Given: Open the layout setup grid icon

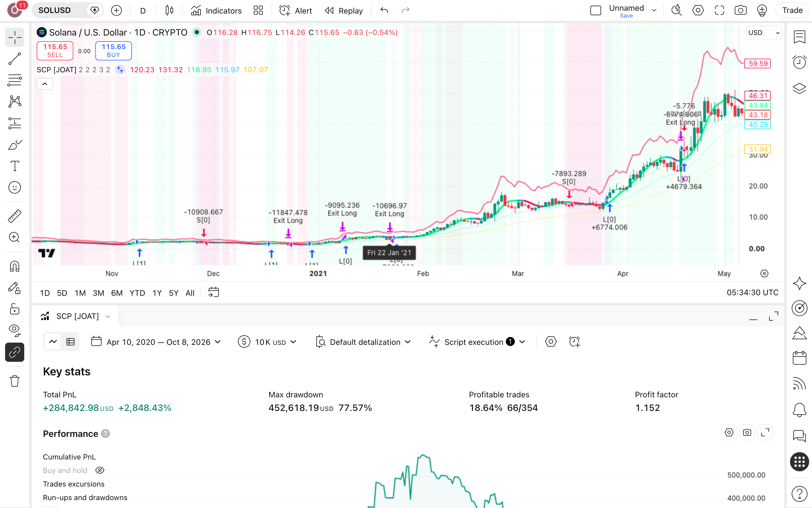Looking at the screenshot, I should point(258,10).
